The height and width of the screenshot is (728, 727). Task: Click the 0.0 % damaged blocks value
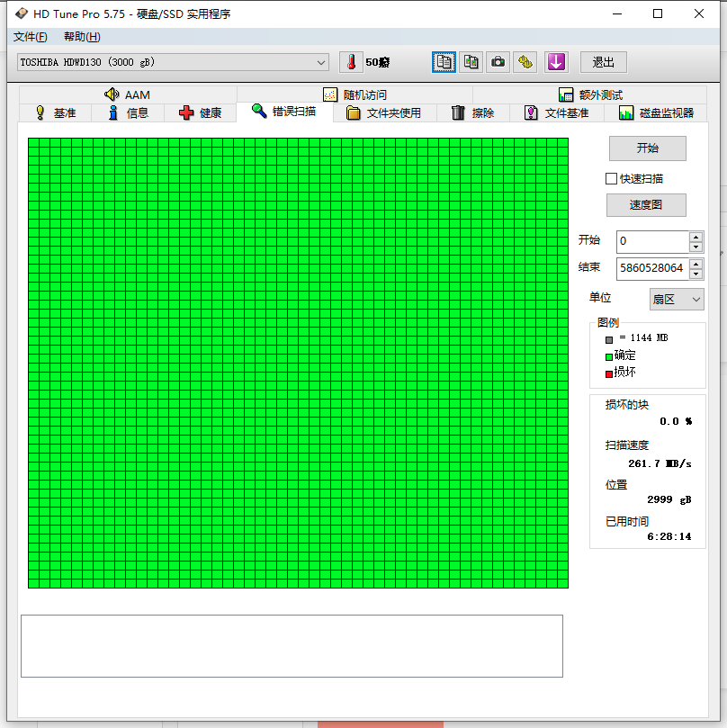click(676, 421)
